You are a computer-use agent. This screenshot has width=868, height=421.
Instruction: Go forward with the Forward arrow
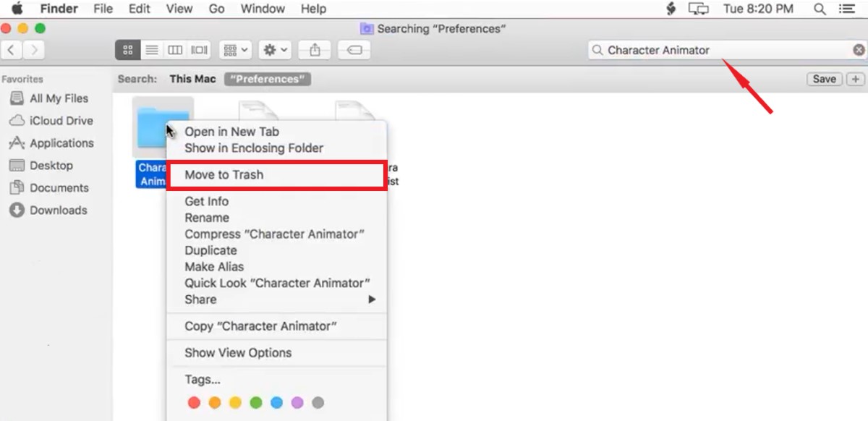point(34,50)
